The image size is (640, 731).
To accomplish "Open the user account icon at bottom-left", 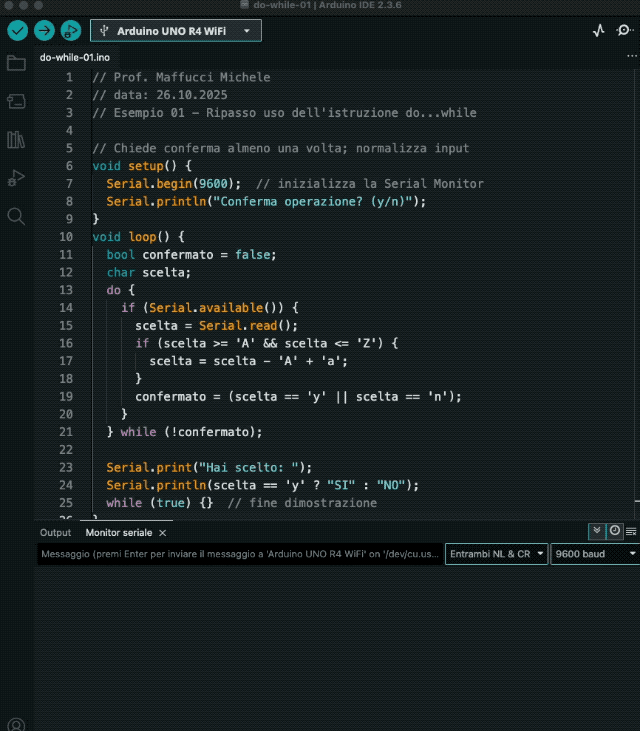I will pos(16,723).
